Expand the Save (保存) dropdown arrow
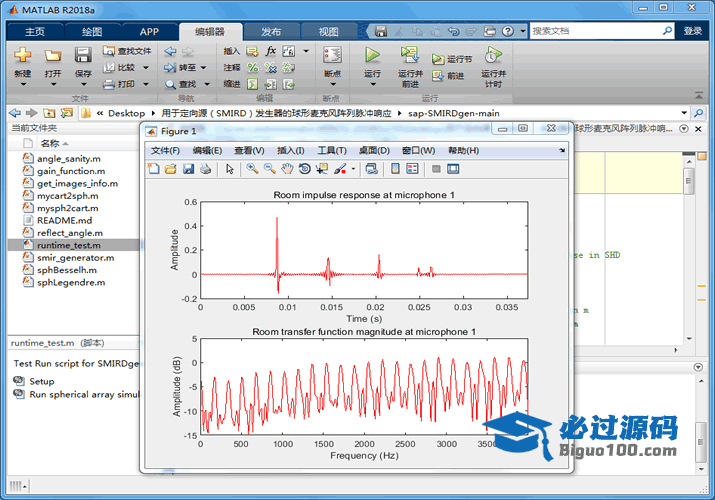 pyautogui.click(x=83, y=84)
